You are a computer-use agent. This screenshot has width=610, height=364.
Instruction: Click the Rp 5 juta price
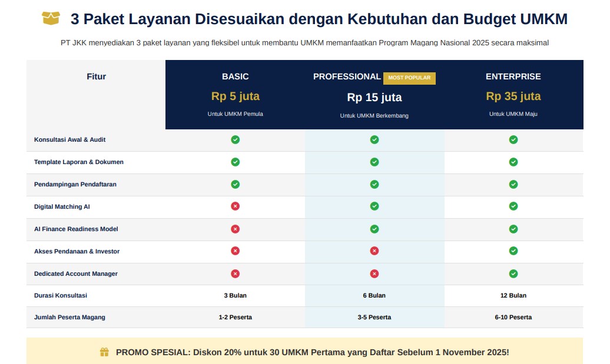pos(235,96)
